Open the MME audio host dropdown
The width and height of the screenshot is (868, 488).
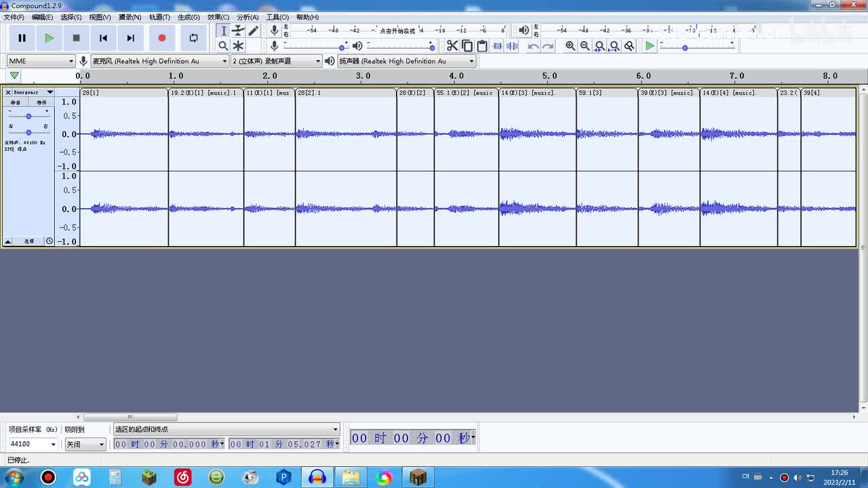[41, 61]
